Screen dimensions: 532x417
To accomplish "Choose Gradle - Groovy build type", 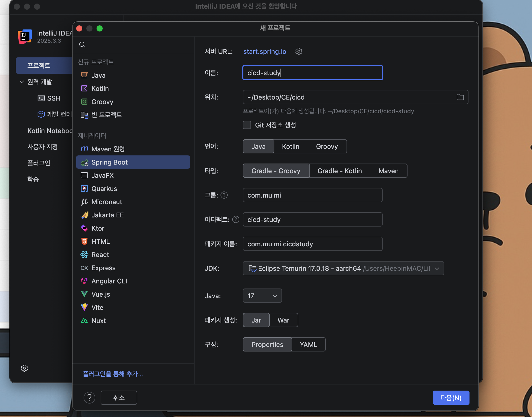I will click(276, 171).
